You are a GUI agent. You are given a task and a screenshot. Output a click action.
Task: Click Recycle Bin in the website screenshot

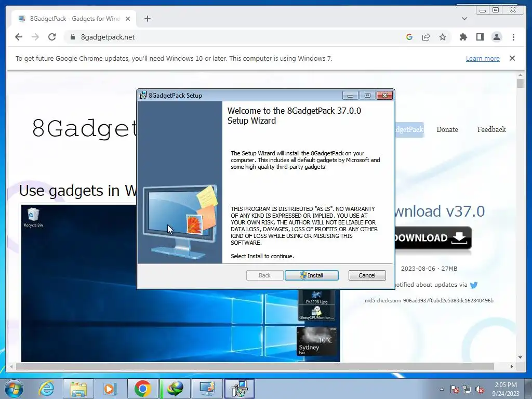tap(33, 218)
